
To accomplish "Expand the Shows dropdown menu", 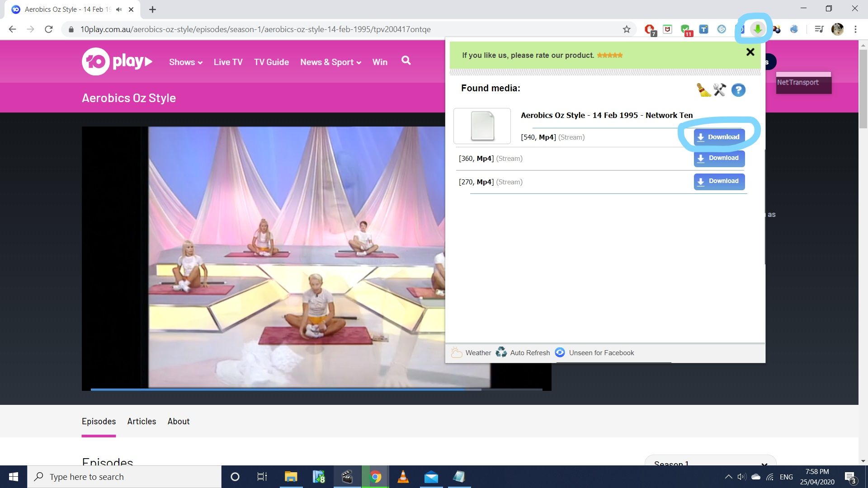I will 185,62.
